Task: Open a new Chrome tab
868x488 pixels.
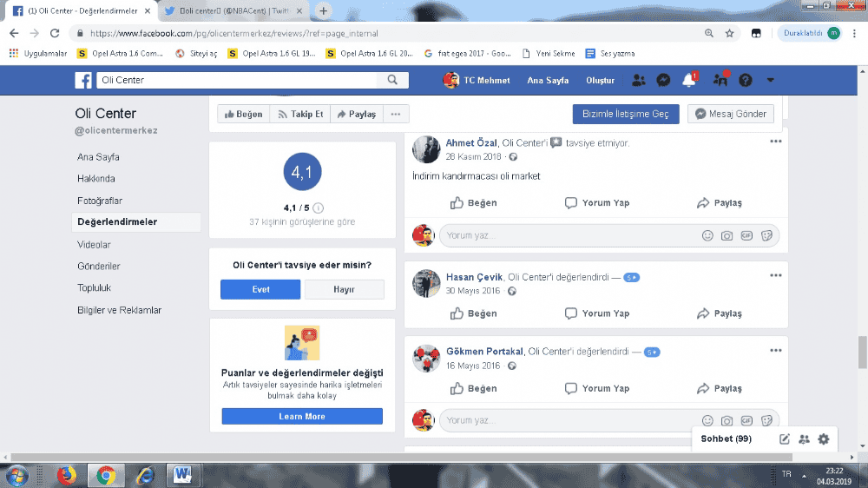Action: (323, 10)
